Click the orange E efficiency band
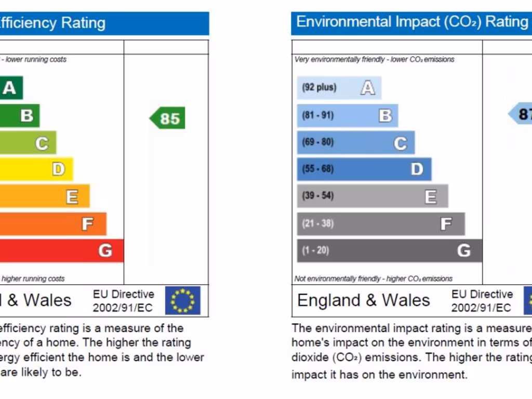The image size is (532, 399). [x=45, y=196]
